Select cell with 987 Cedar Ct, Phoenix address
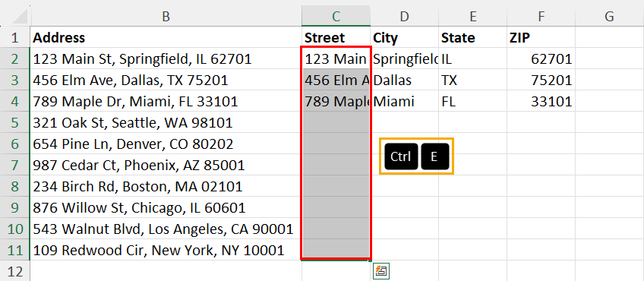The height and width of the screenshot is (281, 644). point(166,165)
